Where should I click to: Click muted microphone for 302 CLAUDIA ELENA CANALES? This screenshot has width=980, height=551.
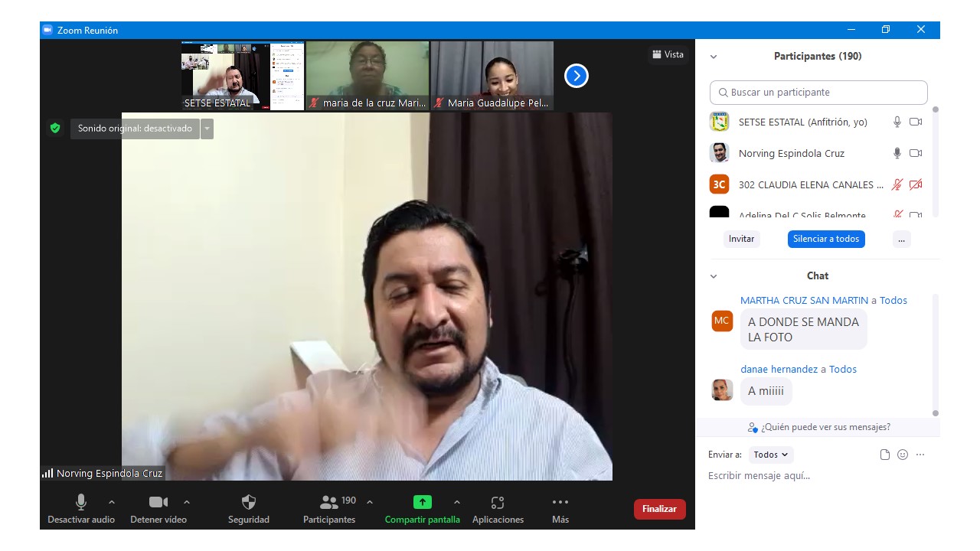pos(897,184)
